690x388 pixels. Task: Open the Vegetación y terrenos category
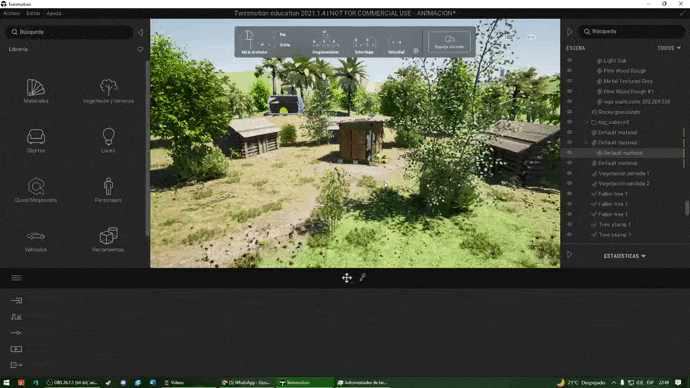pyautogui.click(x=108, y=91)
